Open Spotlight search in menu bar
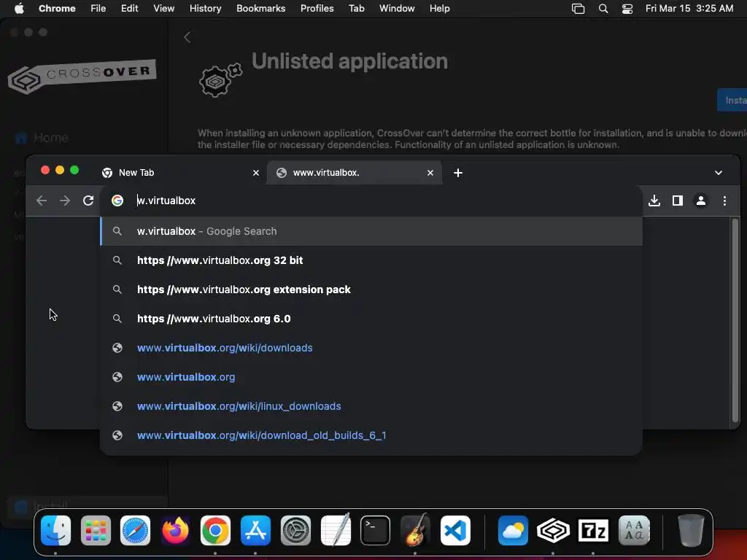Screen dimensions: 747x560 coord(603,8)
